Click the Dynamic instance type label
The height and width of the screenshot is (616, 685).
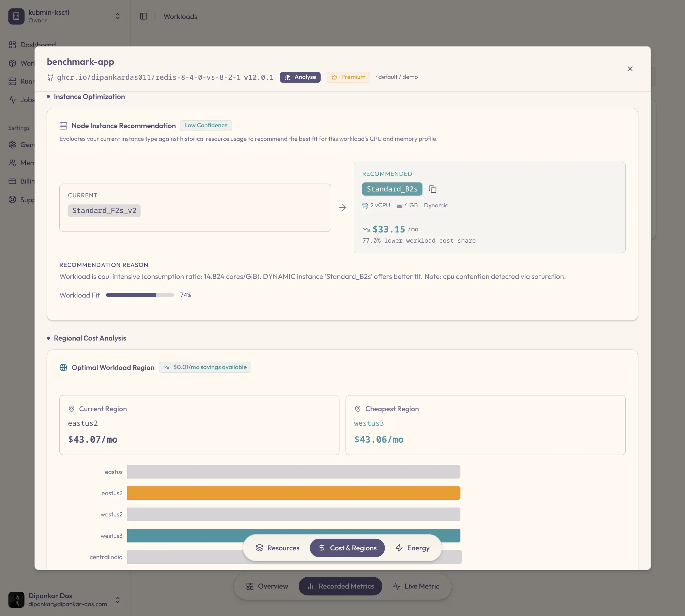pyautogui.click(x=436, y=205)
